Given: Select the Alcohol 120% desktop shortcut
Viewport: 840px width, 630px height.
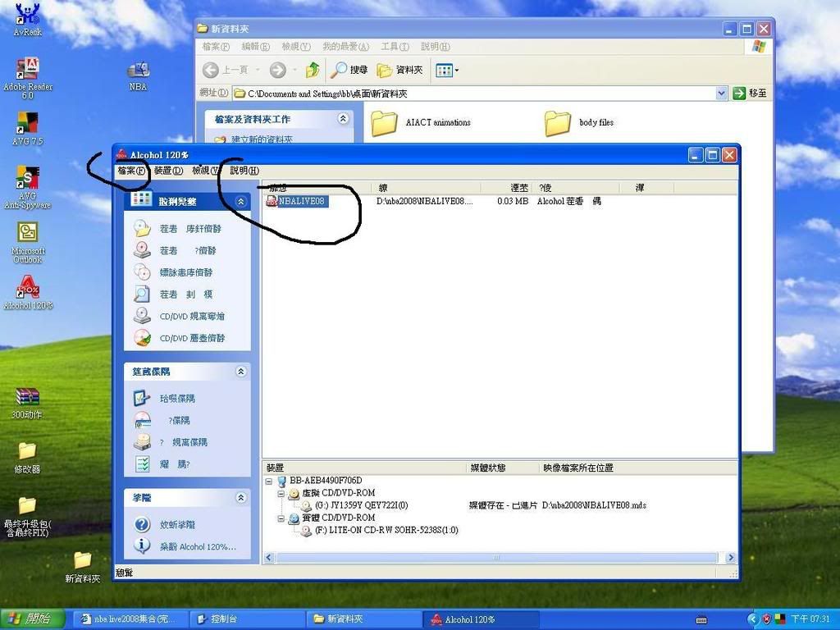Looking at the screenshot, I should [x=28, y=293].
